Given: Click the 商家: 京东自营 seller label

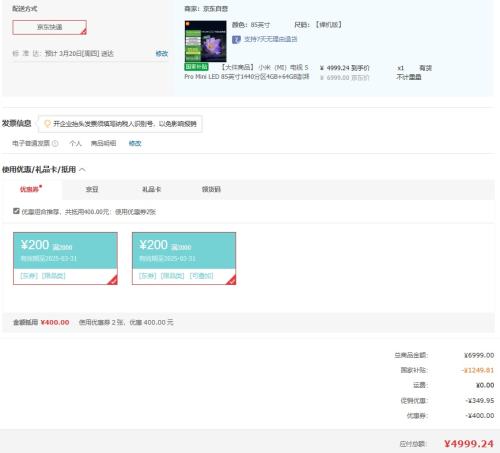Looking at the screenshot, I should pos(206,9).
